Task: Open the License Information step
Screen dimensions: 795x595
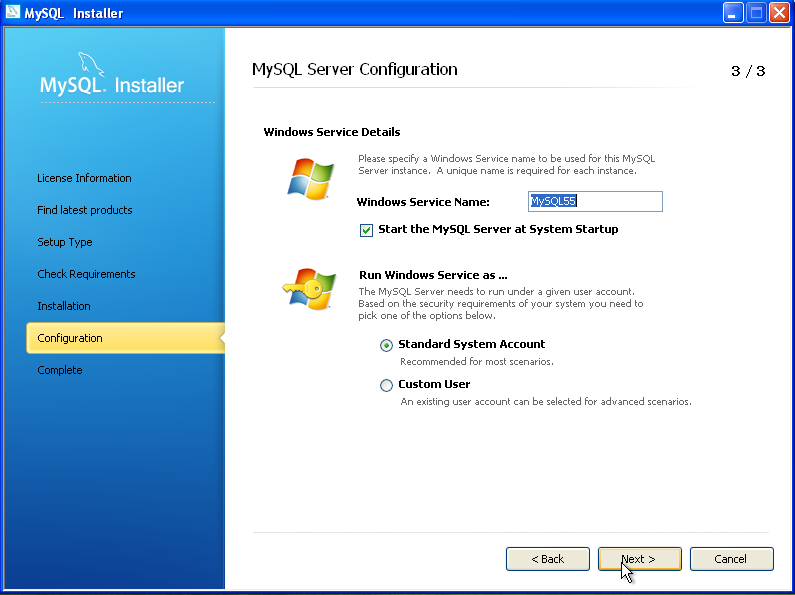Action: pyautogui.click(x=84, y=178)
